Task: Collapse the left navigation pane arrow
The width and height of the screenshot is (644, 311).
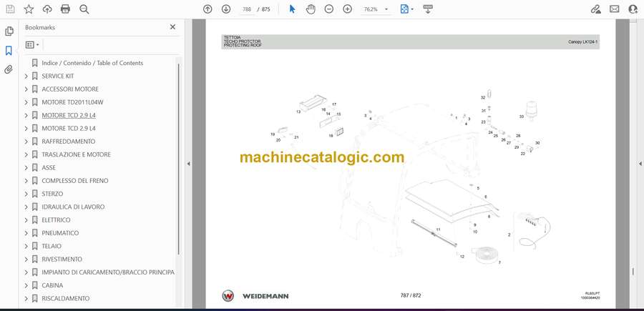Action: [x=188, y=164]
